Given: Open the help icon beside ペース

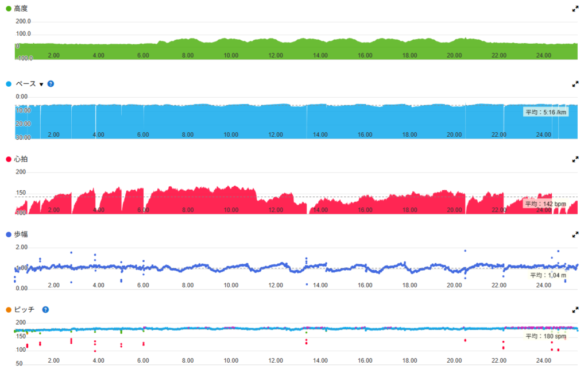Looking at the screenshot, I should pyautogui.click(x=51, y=84).
